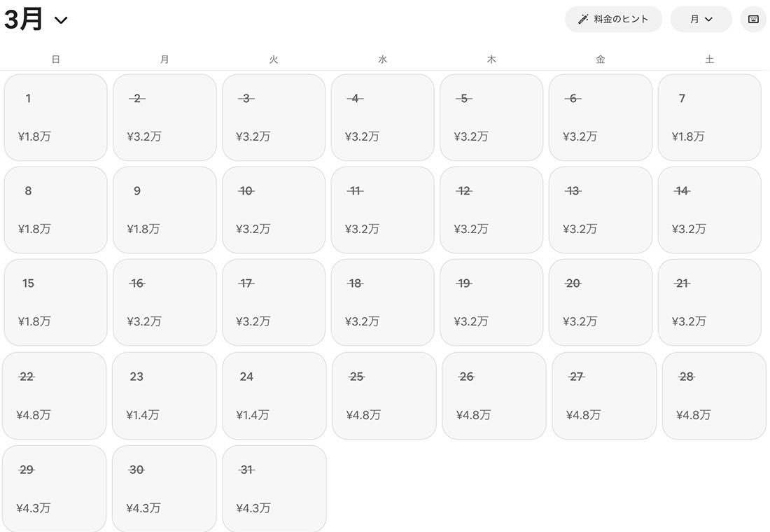
Task: Expand the 3月 month picker chevron
Action: pos(61,20)
